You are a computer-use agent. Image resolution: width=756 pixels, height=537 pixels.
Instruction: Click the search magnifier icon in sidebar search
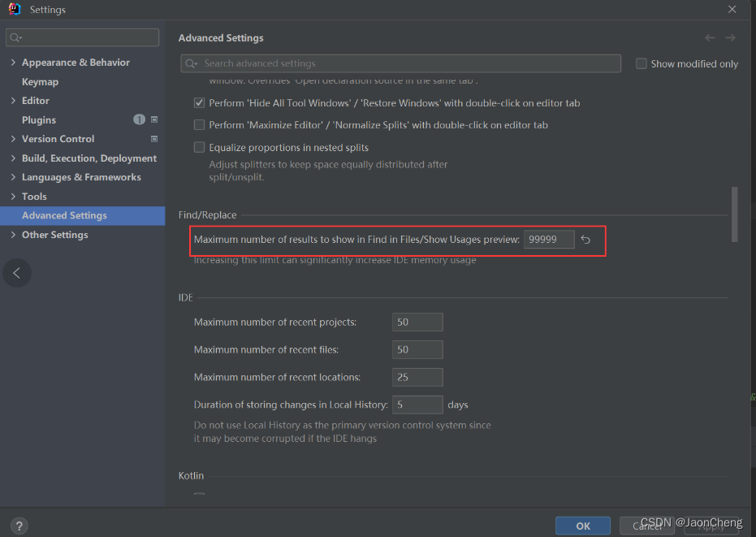16,37
